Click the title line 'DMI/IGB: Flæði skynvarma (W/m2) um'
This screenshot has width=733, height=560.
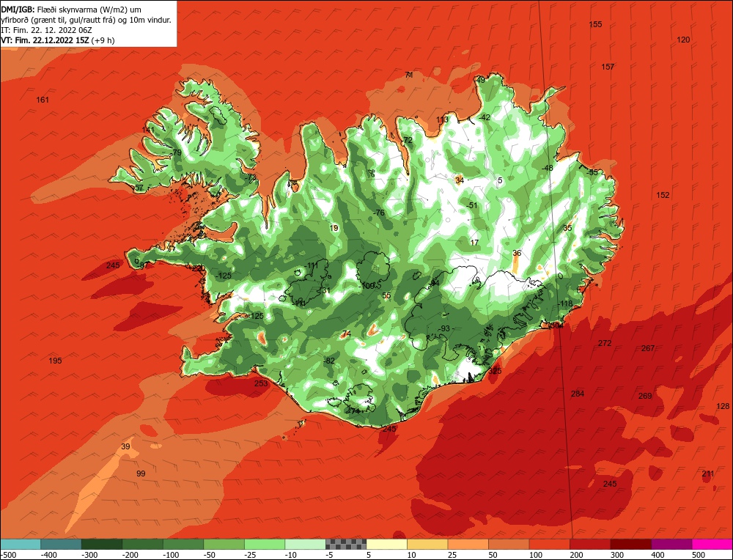coord(71,10)
